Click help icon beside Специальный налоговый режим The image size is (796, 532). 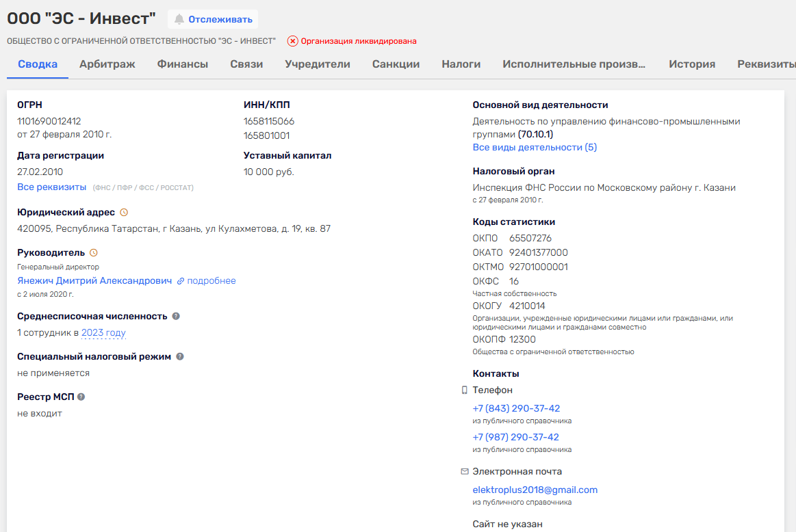tap(180, 356)
